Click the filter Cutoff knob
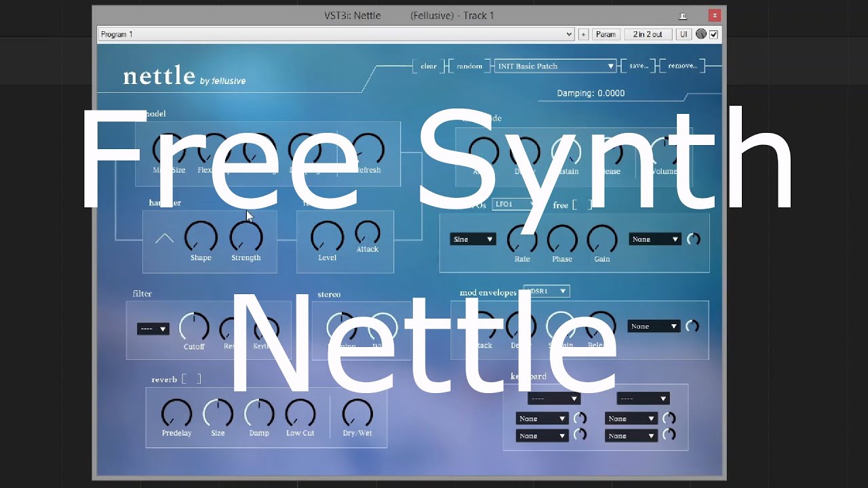868x488 pixels. click(x=194, y=327)
